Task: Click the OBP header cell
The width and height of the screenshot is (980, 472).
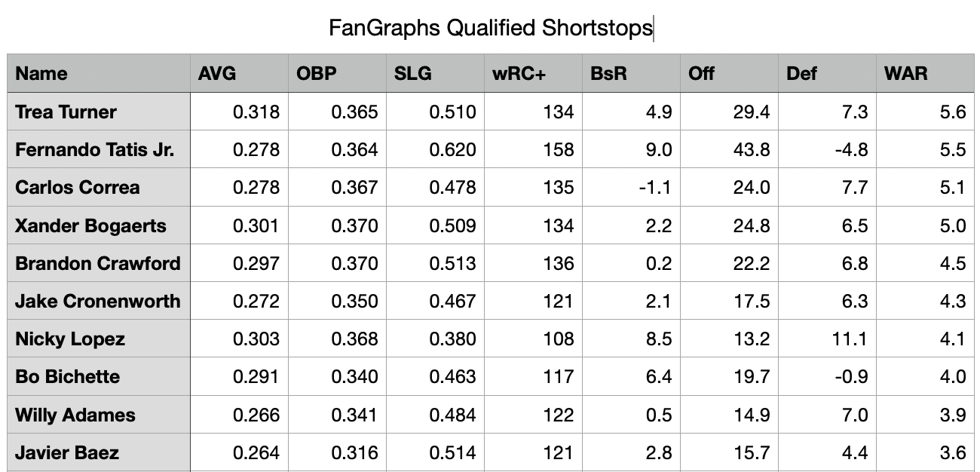Action: (336, 73)
